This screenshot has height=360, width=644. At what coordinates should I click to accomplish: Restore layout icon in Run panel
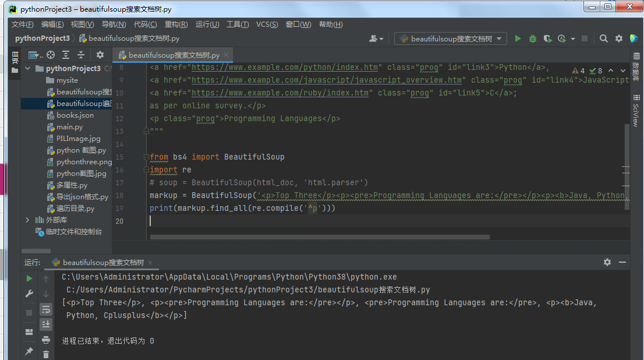(x=29, y=331)
